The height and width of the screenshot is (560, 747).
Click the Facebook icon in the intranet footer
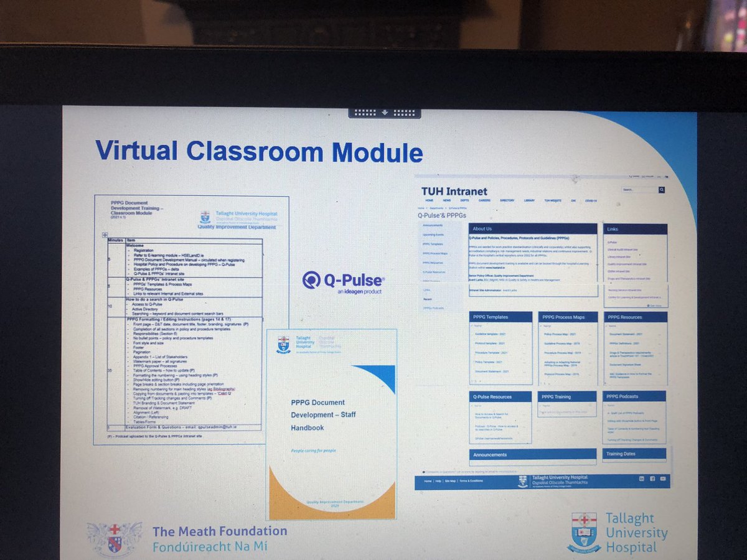652,478
